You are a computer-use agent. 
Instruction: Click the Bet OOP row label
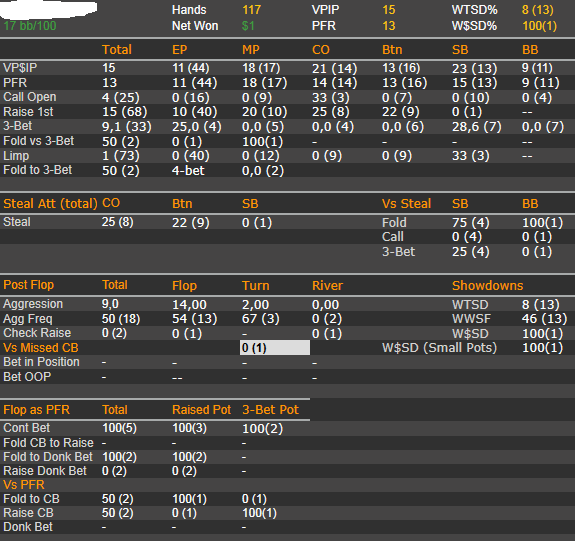[x=27, y=377]
